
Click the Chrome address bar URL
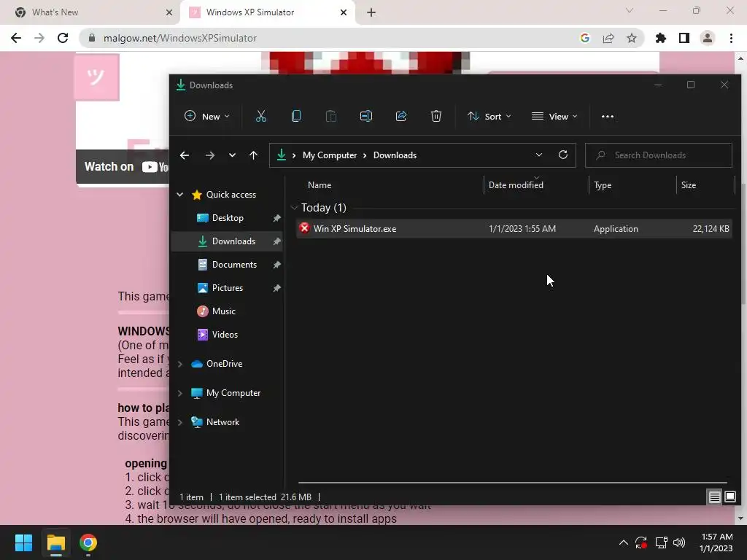[x=180, y=38]
